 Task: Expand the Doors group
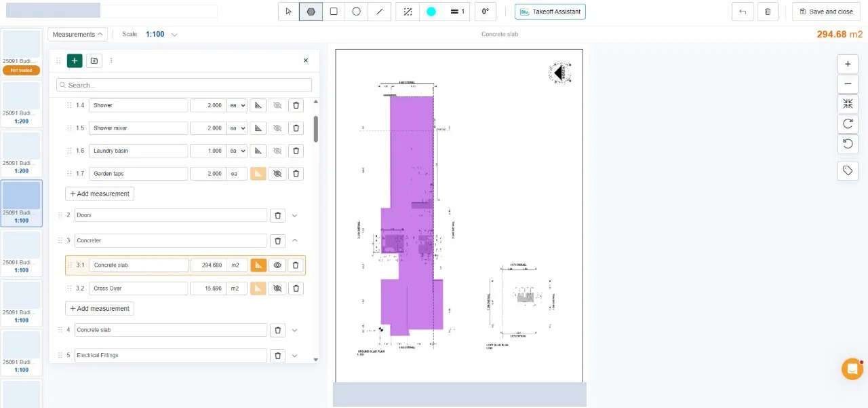point(294,215)
